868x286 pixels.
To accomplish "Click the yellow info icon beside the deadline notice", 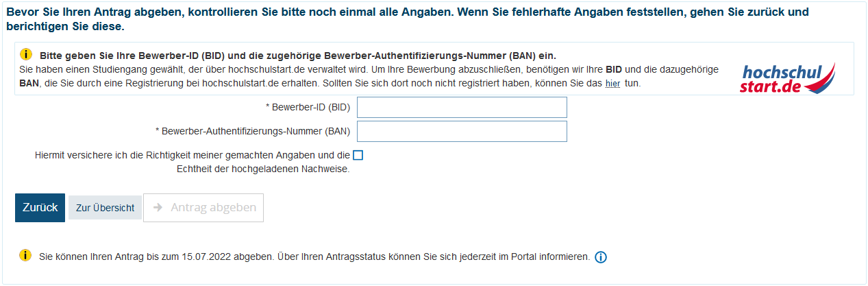I will click(x=26, y=256).
